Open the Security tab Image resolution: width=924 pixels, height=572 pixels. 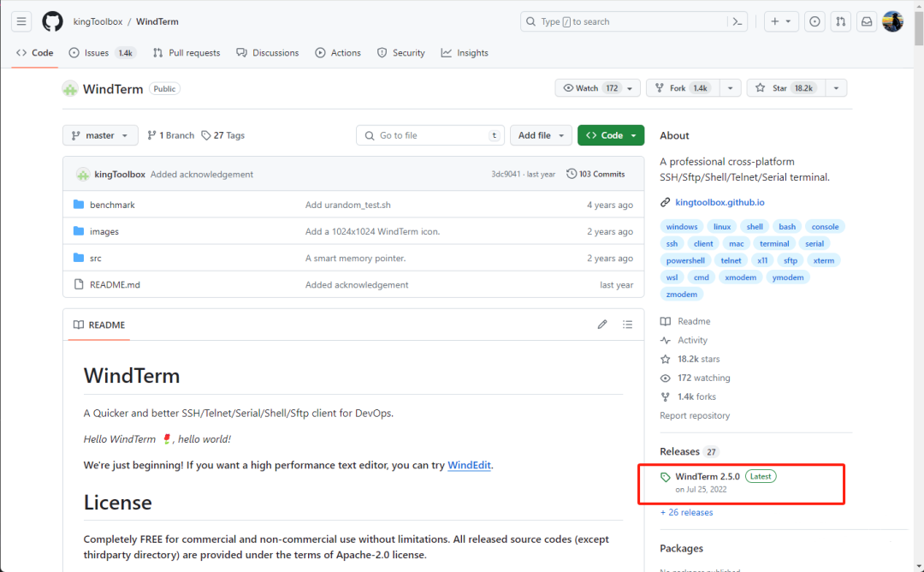coord(400,53)
